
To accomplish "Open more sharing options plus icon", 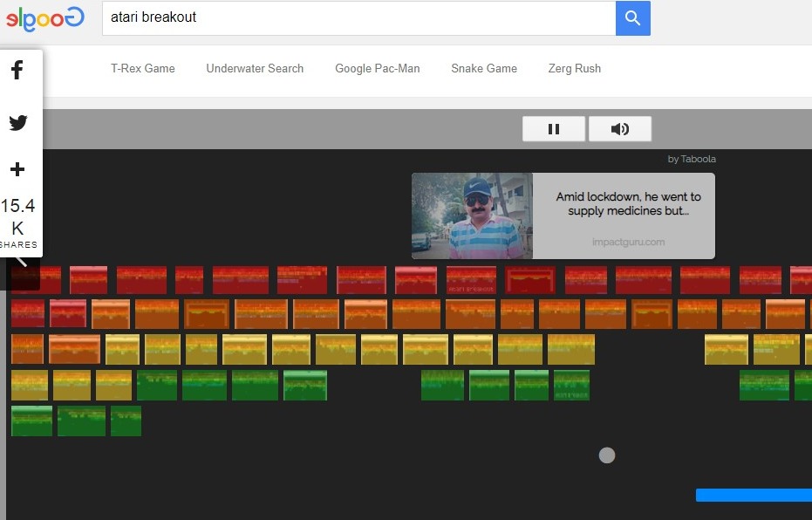I will [x=17, y=169].
